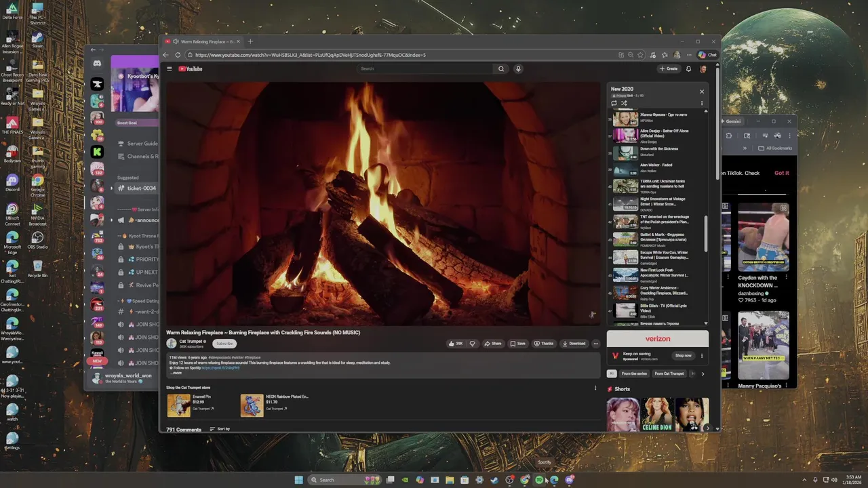Select the All filter chip

coord(612,373)
